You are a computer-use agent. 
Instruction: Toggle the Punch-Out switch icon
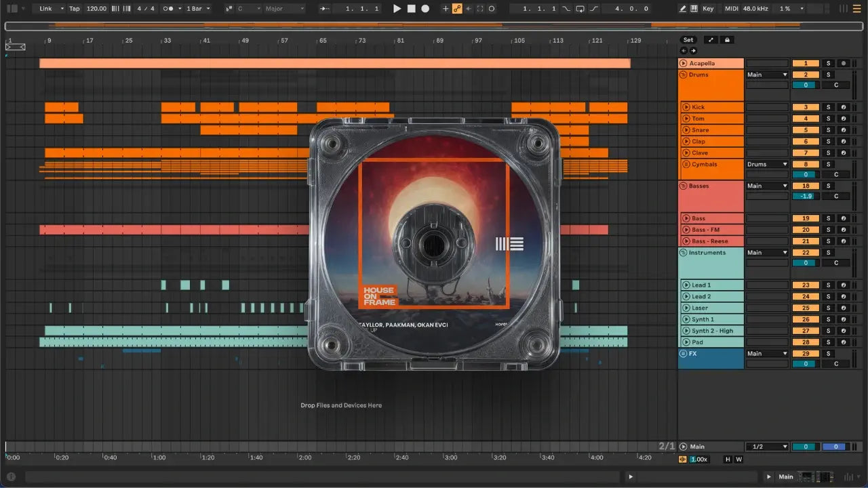coord(594,9)
